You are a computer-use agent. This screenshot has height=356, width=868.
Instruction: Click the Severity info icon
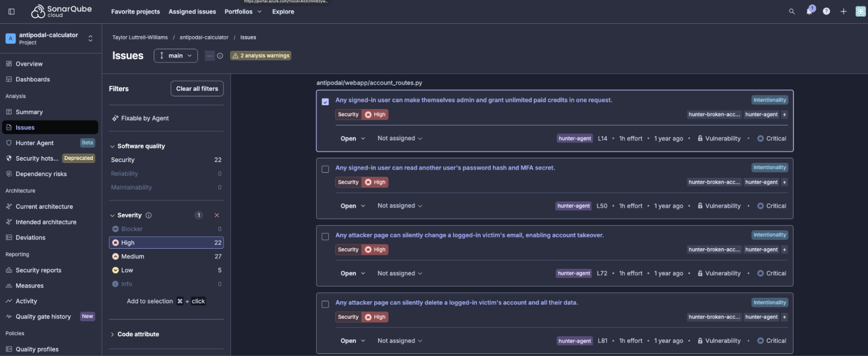(x=149, y=215)
